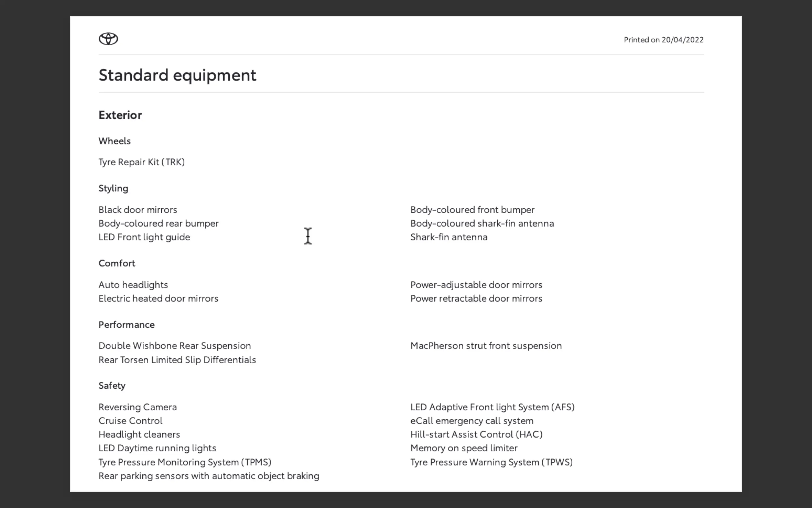Click 'Reversing Camera' entry
The width and height of the screenshot is (812, 508).
[138, 407]
